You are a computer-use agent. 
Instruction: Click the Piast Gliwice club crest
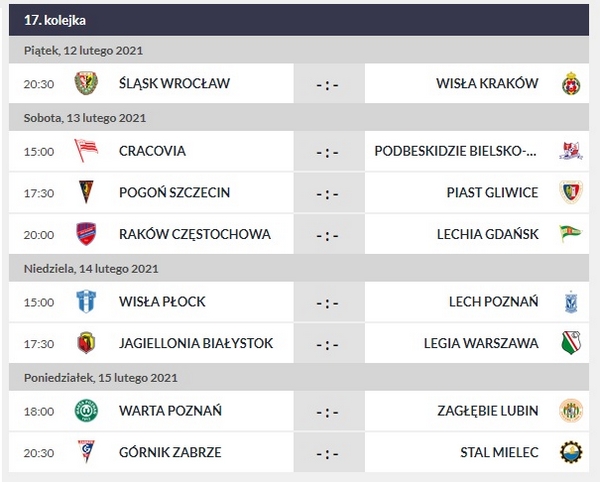[571, 192]
